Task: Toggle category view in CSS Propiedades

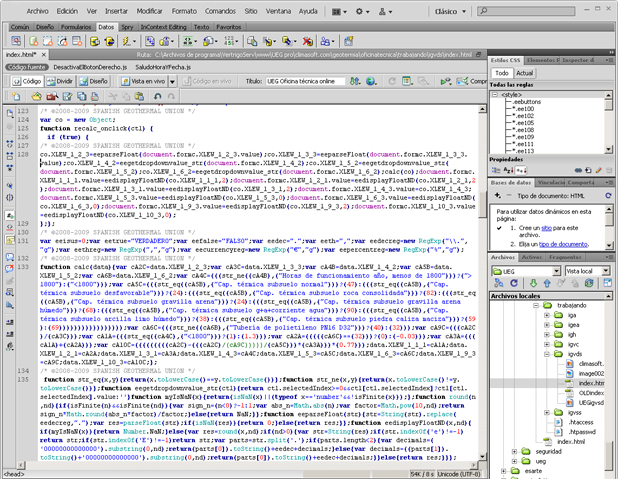Action: point(496,170)
